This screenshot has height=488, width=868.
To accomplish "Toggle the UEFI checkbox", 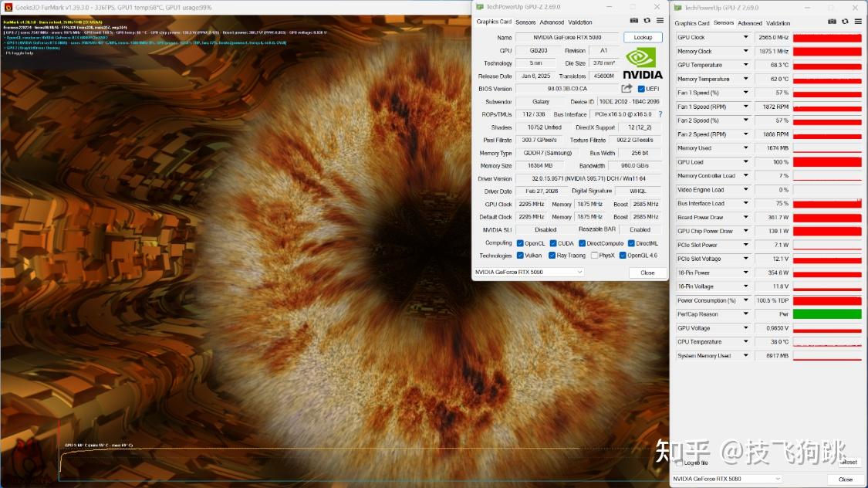I will click(641, 89).
